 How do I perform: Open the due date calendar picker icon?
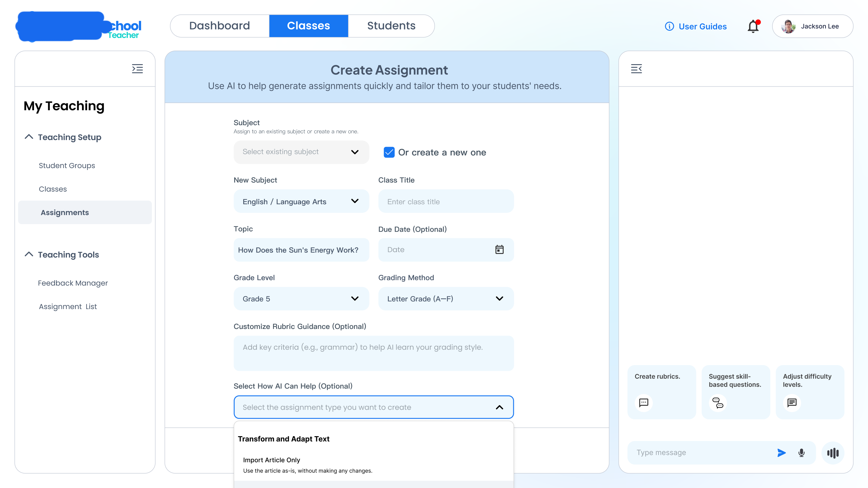point(499,249)
